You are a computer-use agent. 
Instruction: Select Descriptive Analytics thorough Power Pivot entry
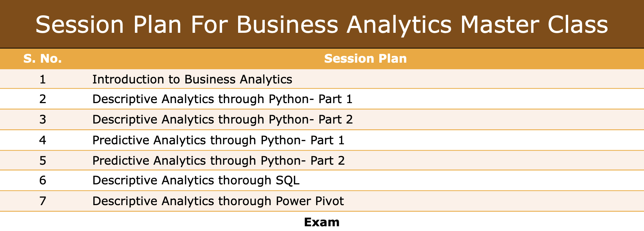(218, 201)
